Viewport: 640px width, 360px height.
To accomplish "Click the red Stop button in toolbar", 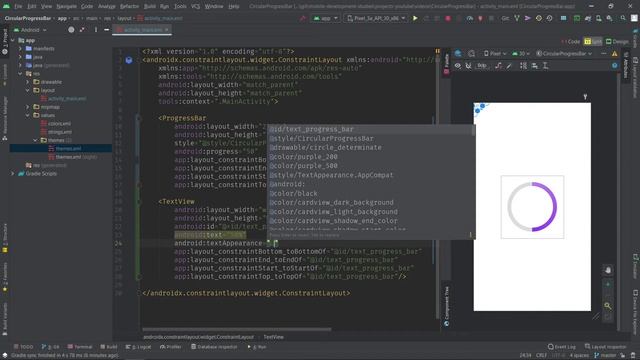I will pyautogui.click(x=448, y=18).
